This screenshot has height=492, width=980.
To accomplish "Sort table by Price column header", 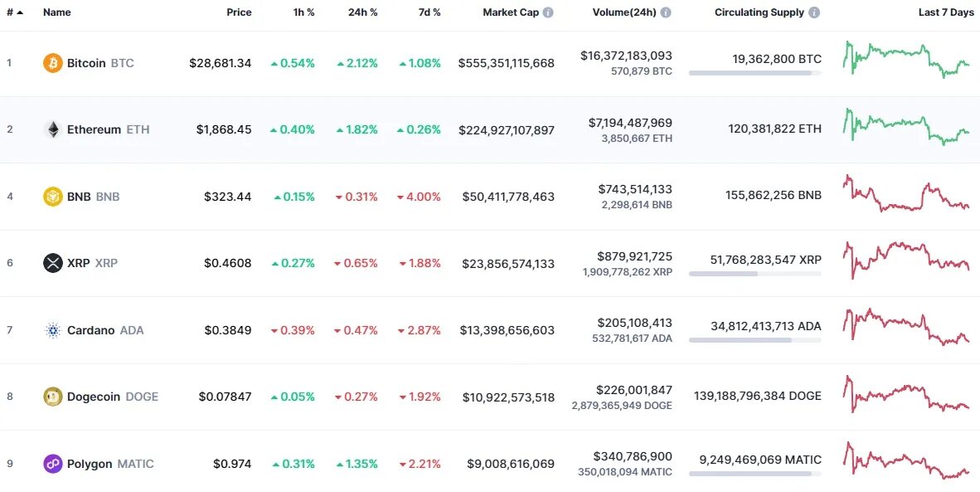I will click(x=239, y=12).
